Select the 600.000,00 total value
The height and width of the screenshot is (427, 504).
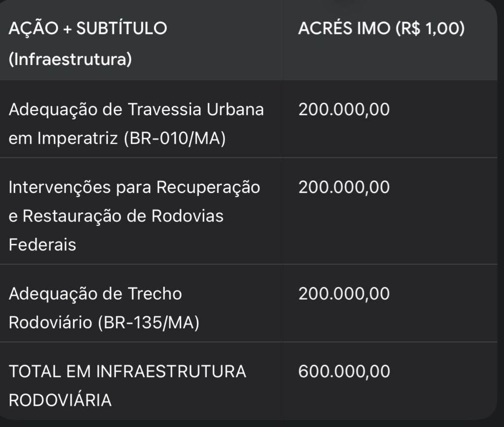344,371
